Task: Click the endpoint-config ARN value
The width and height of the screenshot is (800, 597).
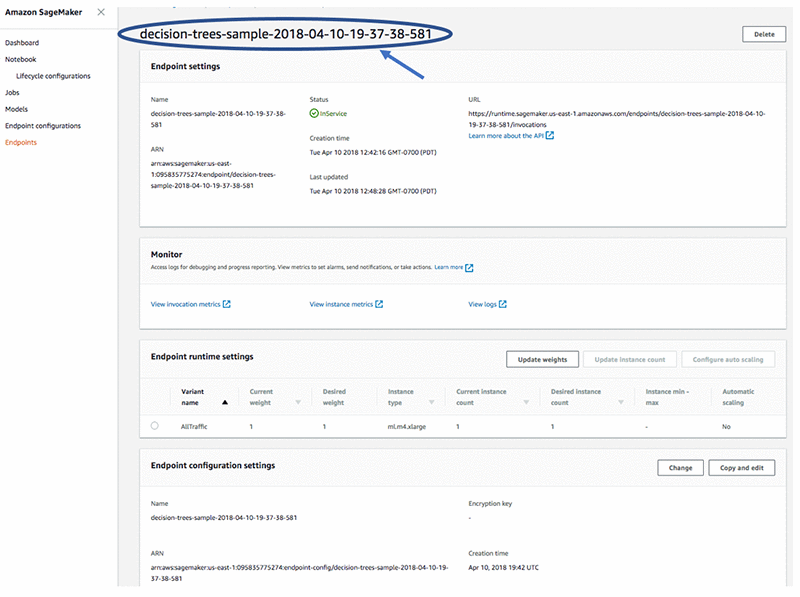Action: [x=299, y=573]
